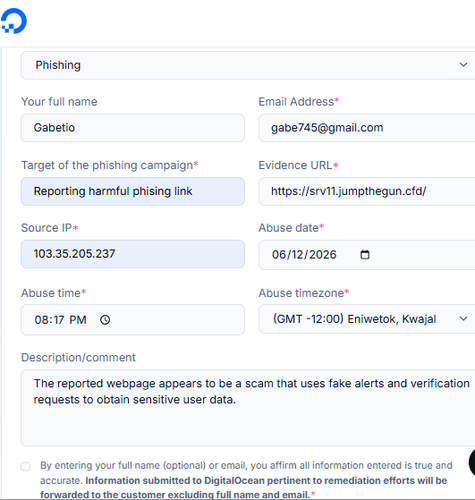Select the Source IP field
This screenshot has height=500, width=475.
pyautogui.click(x=133, y=254)
